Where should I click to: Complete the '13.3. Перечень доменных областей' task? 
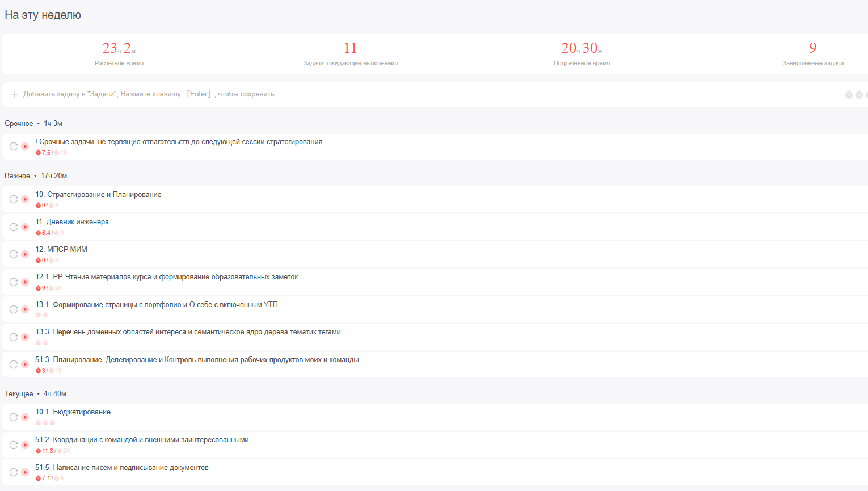click(14, 337)
